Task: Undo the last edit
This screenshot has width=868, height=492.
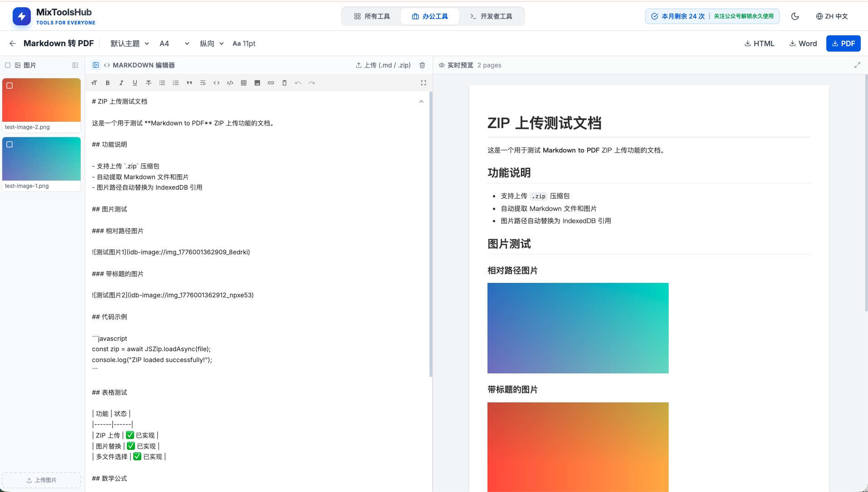Action: point(298,83)
